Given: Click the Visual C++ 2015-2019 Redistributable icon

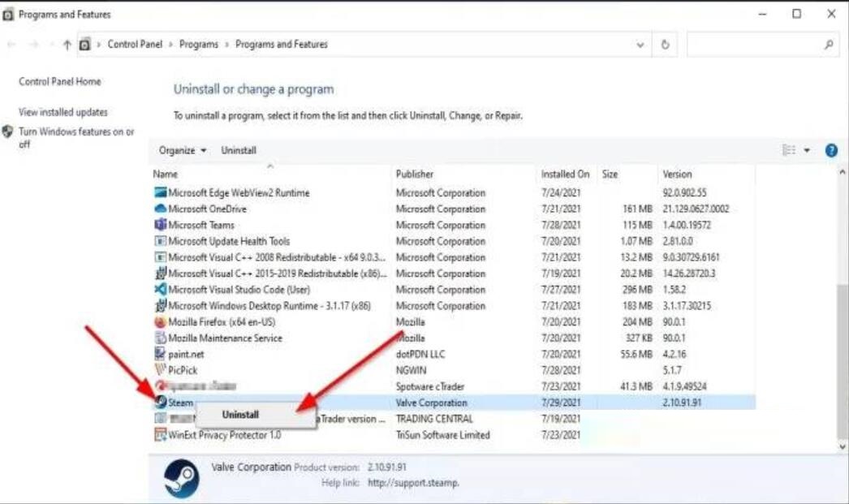Looking at the screenshot, I should [x=160, y=273].
